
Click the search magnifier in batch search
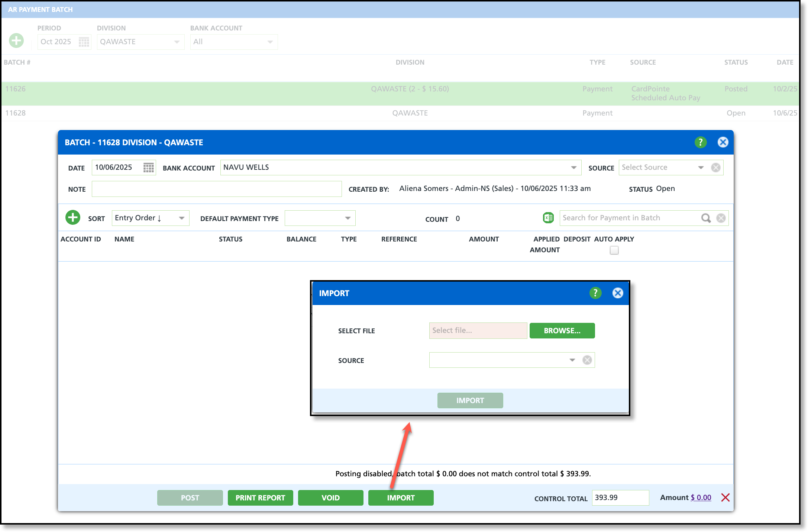(706, 218)
